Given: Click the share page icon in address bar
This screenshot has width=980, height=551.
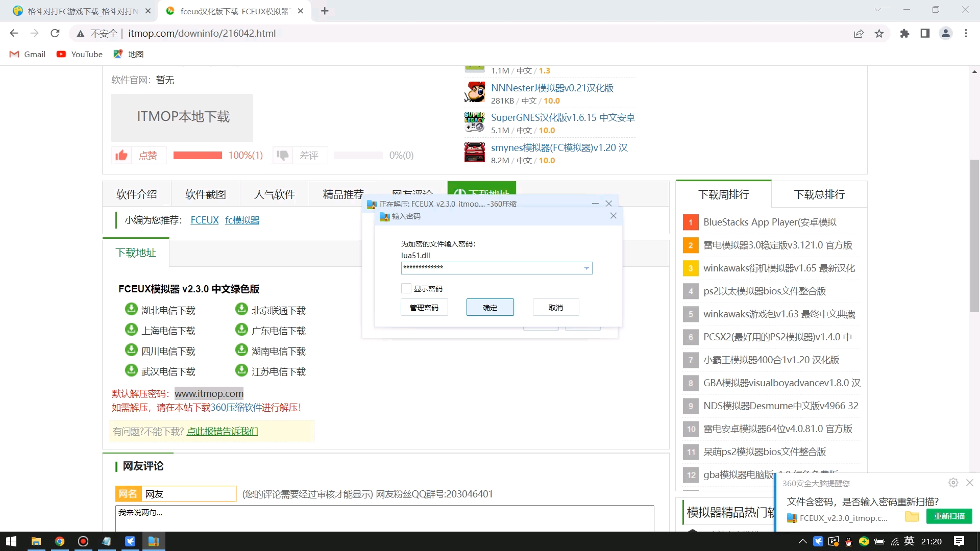Looking at the screenshot, I should (x=859, y=33).
